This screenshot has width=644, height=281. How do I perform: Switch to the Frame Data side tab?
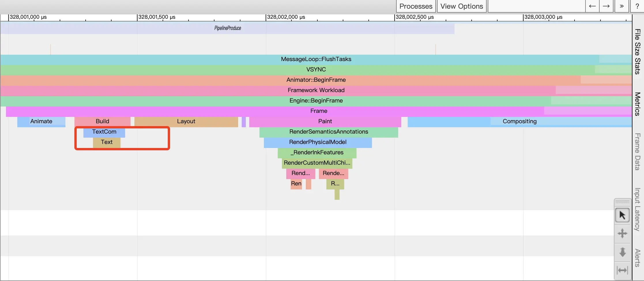638,151
